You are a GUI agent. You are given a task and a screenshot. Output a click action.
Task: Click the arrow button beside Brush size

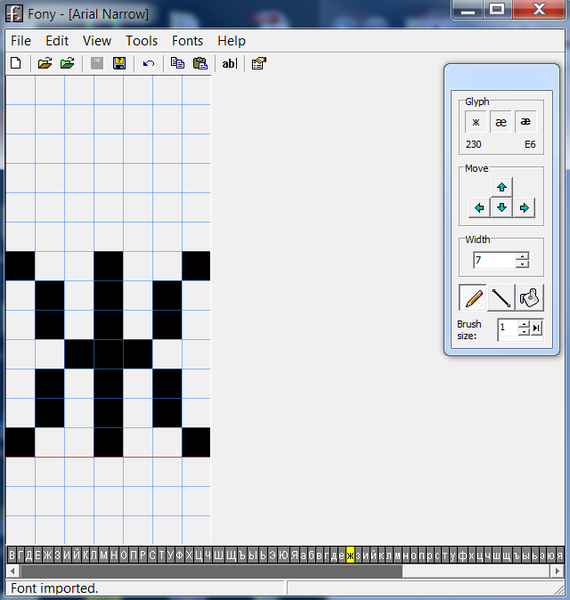click(x=536, y=328)
